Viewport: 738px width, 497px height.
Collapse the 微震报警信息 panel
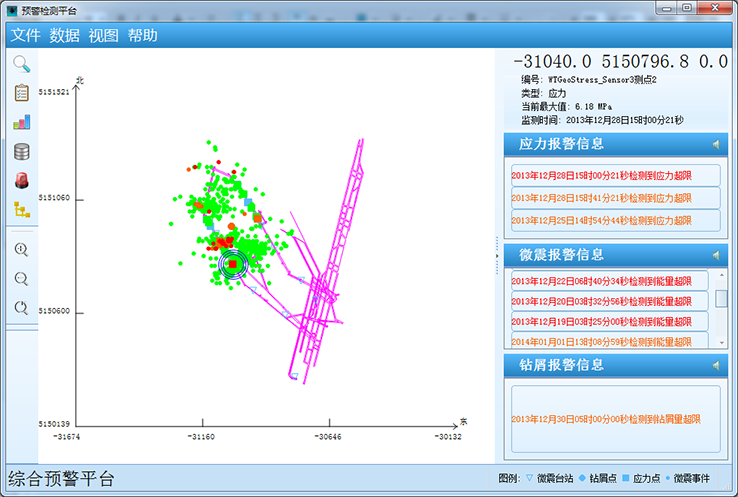tap(716, 255)
